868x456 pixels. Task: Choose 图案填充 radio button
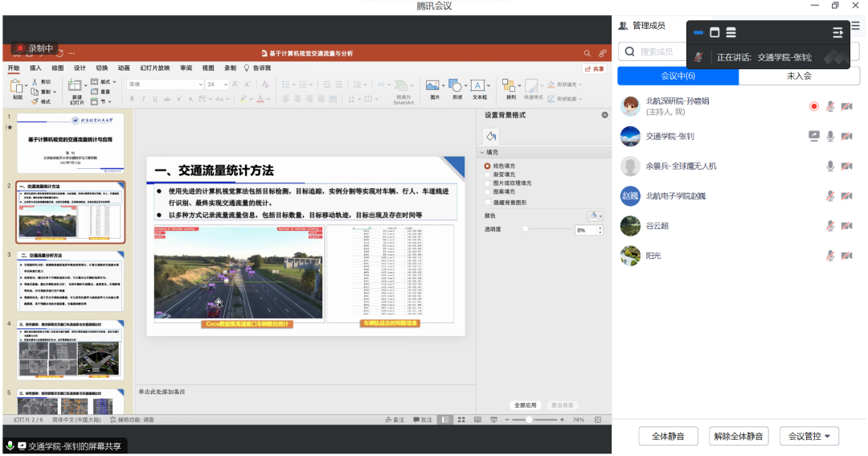tap(487, 192)
